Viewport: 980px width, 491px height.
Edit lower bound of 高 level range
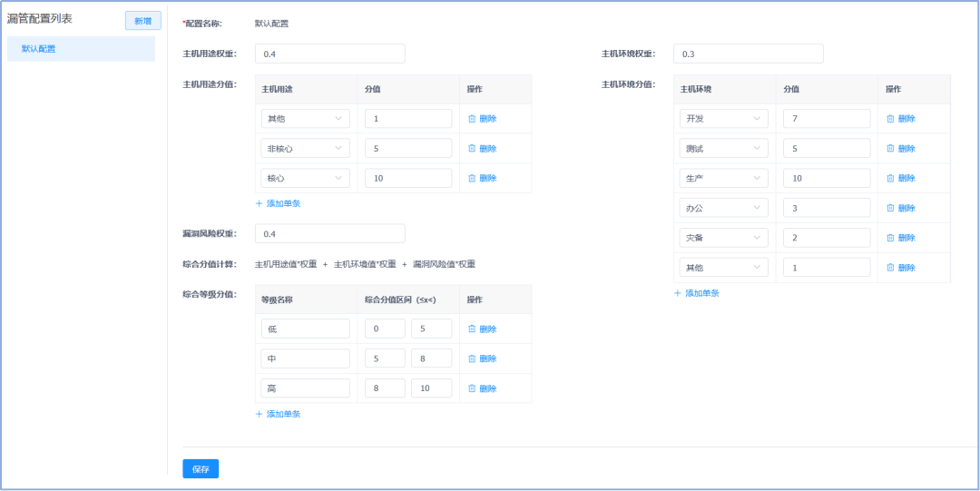385,388
